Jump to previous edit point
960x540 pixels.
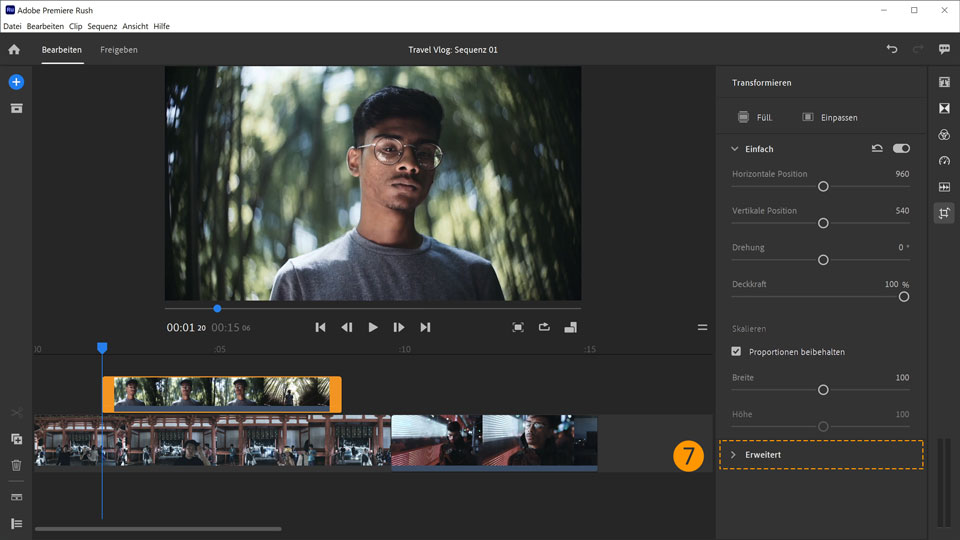pyautogui.click(x=320, y=328)
